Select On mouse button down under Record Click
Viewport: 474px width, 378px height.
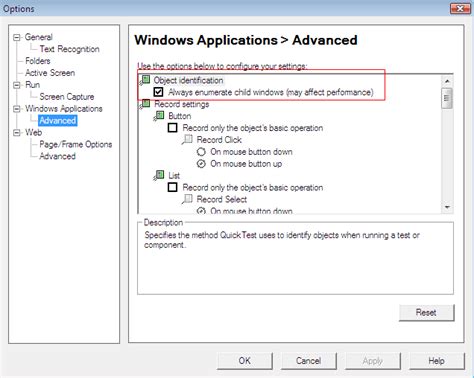pyautogui.click(x=201, y=152)
